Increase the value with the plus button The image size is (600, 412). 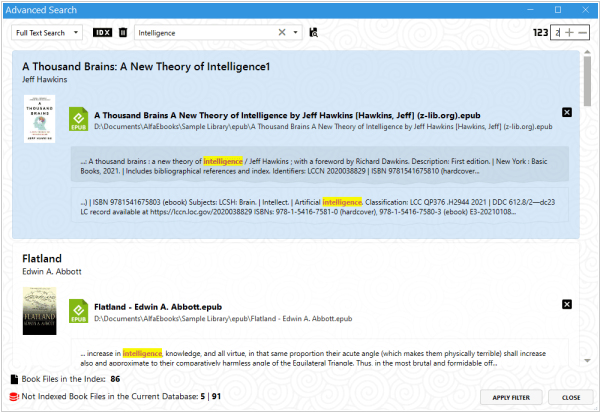[570, 32]
